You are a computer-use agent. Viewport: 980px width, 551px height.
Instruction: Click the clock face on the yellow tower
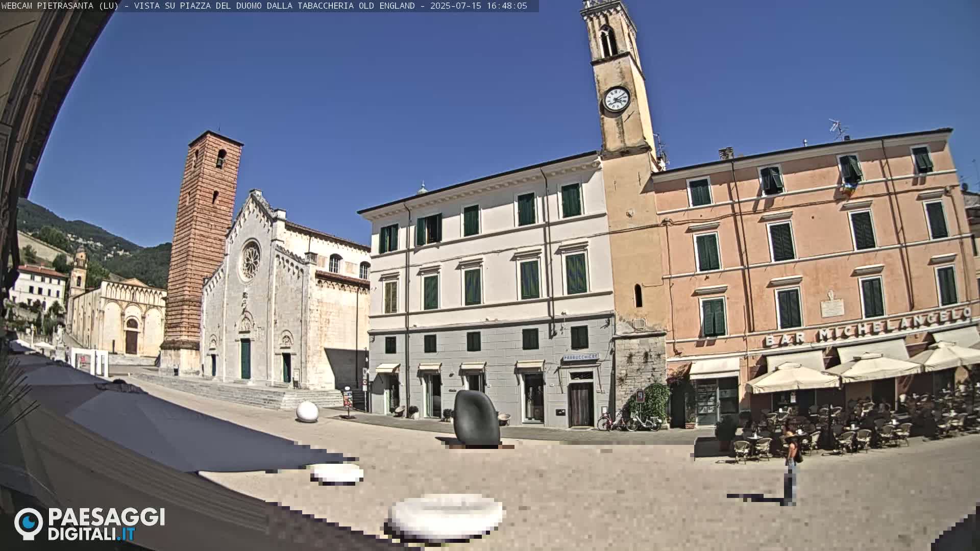coord(617,99)
